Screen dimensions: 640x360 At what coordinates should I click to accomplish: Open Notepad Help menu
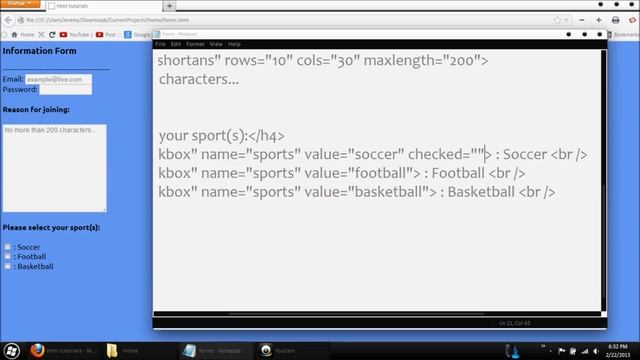pos(234,44)
